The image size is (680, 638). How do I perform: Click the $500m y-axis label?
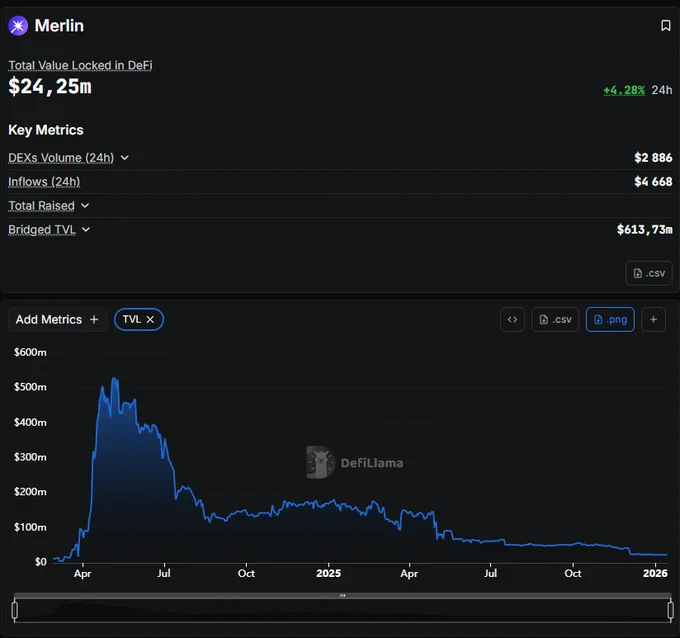[x=30, y=387]
